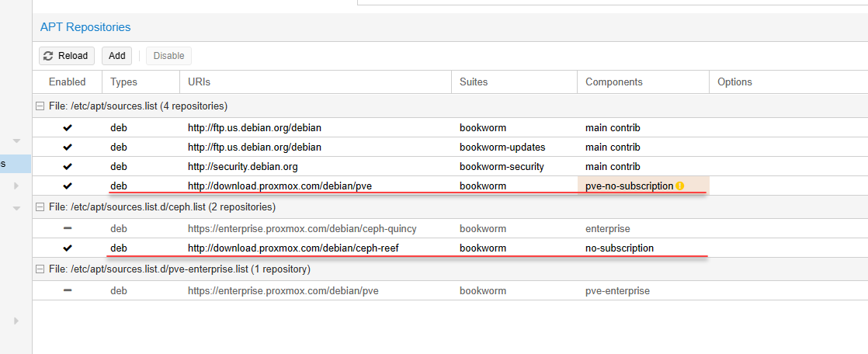Click enabled checkmark for security.debian.org repository
The width and height of the screenshot is (868, 354).
pos(68,167)
